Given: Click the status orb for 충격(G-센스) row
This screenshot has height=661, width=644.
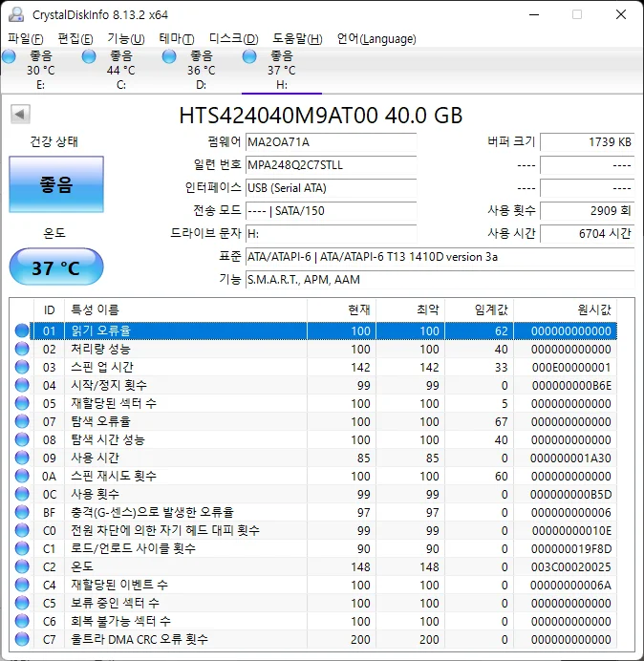Looking at the screenshot, I should tap(22, 512).
